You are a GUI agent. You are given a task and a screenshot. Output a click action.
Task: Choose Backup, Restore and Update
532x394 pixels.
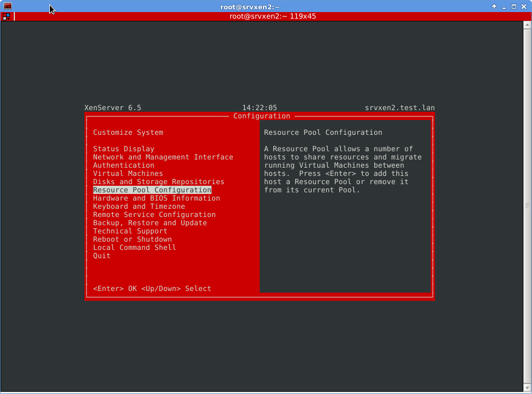[150, 222]
